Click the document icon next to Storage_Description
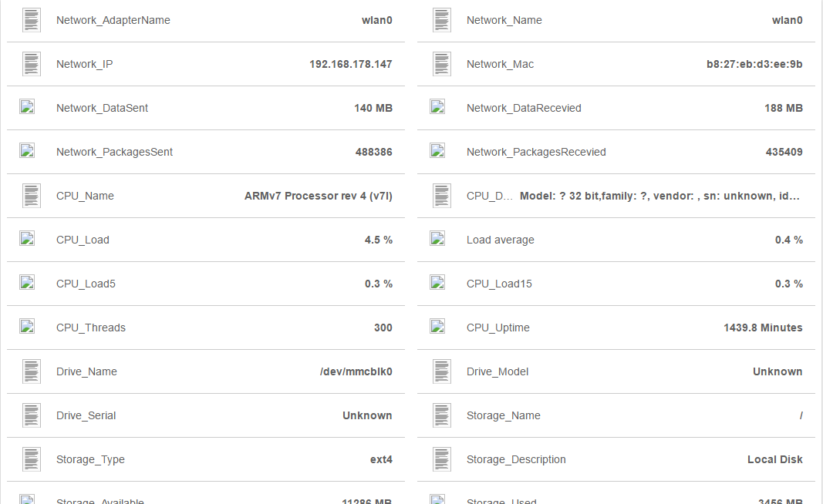The image size is (823, 504). 441,458
